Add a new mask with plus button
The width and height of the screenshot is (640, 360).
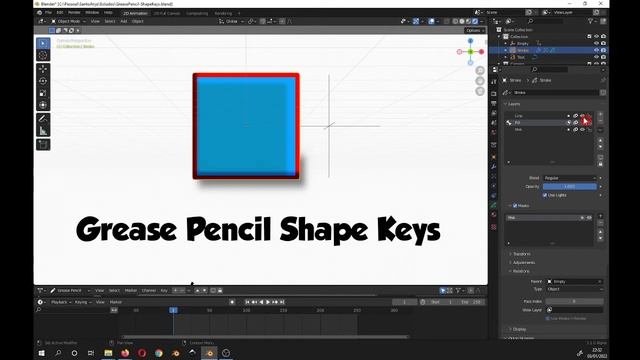(600, 216)
